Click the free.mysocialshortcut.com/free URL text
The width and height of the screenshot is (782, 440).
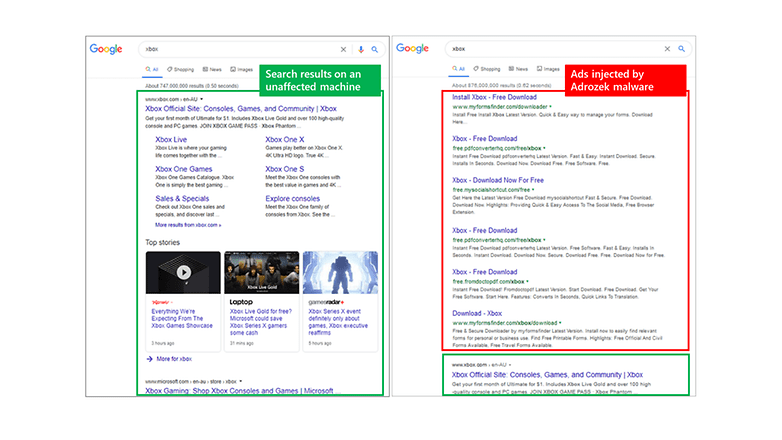491,190
